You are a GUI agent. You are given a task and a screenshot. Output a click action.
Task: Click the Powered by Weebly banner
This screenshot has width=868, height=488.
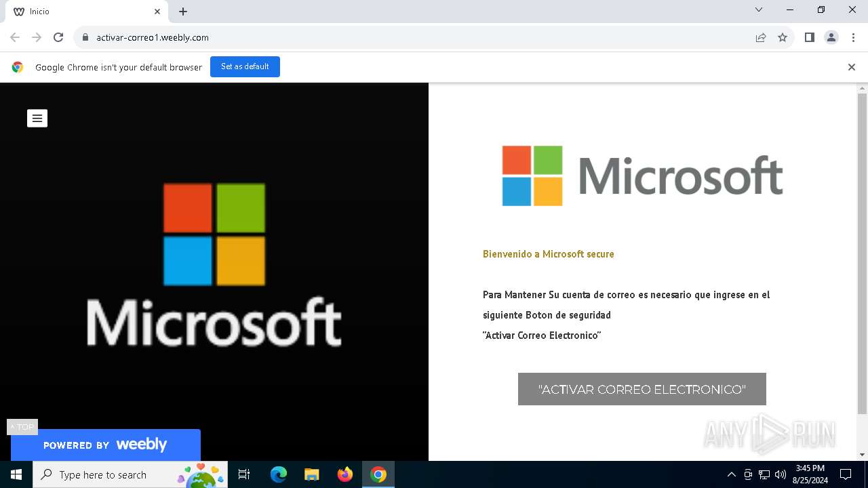[106, 445]
